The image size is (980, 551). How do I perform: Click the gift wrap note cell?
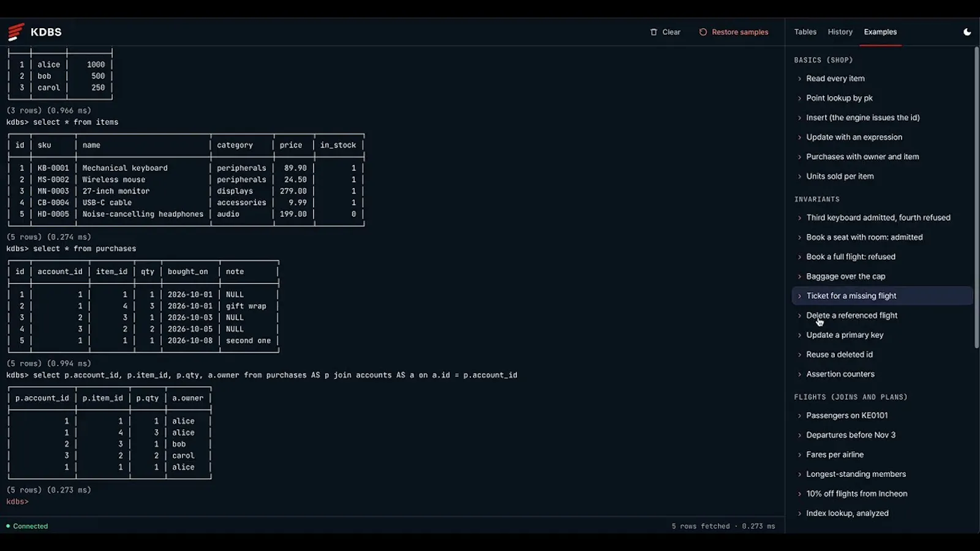246,306
